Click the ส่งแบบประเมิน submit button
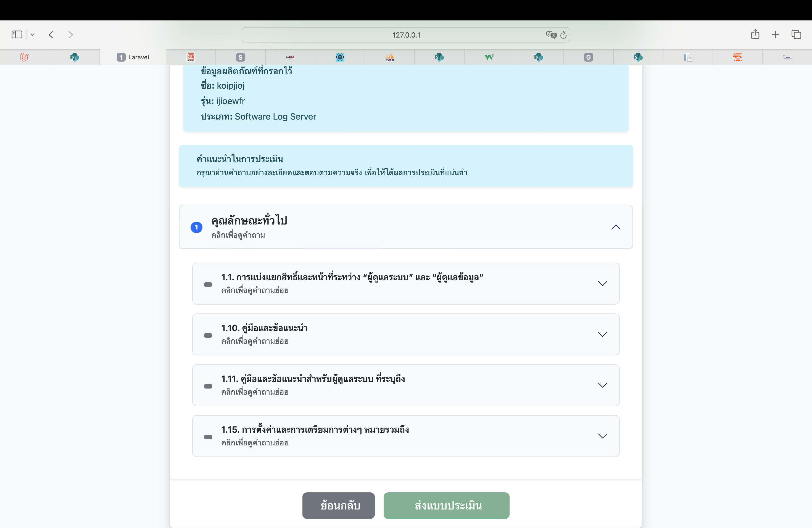 (x=446, y=505)
